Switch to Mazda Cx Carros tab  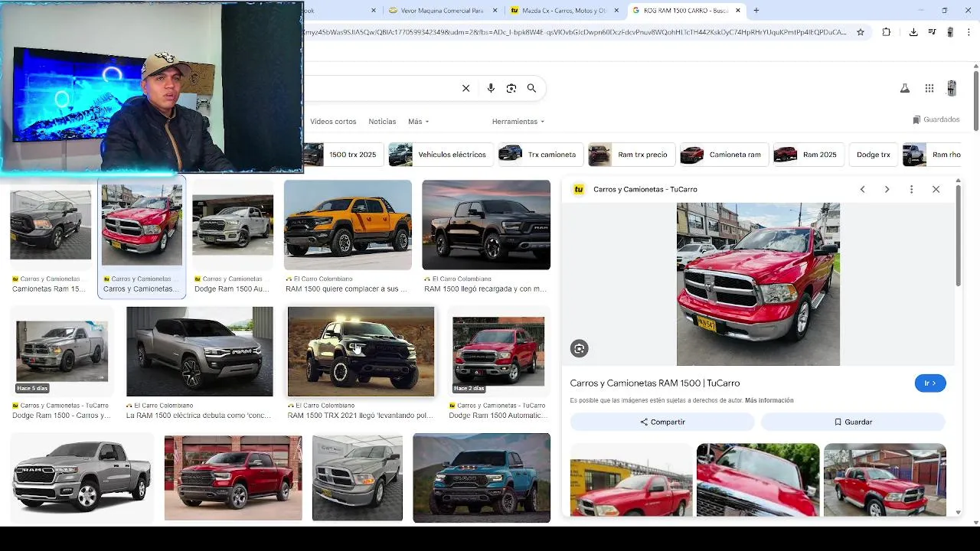(563, 11)
